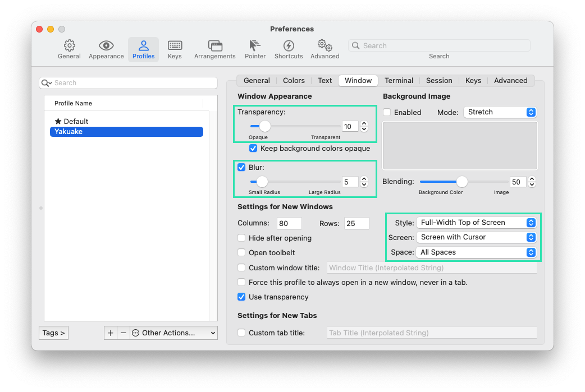Click the Tags button

53,333
